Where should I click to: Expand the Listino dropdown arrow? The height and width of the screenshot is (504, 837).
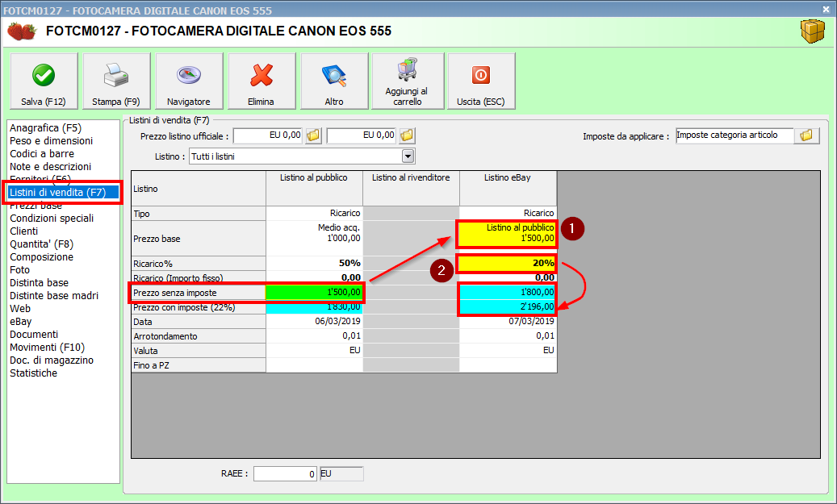pos(408,156)
